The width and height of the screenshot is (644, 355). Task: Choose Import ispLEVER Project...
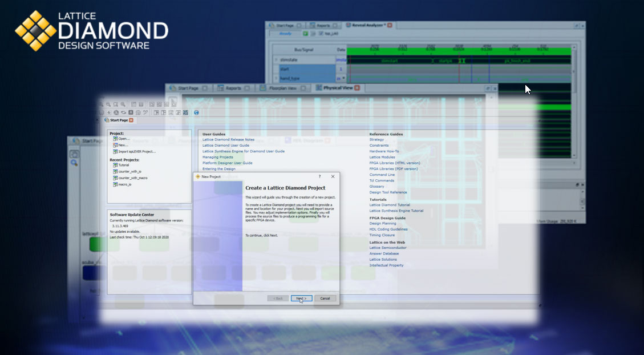[137, 152]
